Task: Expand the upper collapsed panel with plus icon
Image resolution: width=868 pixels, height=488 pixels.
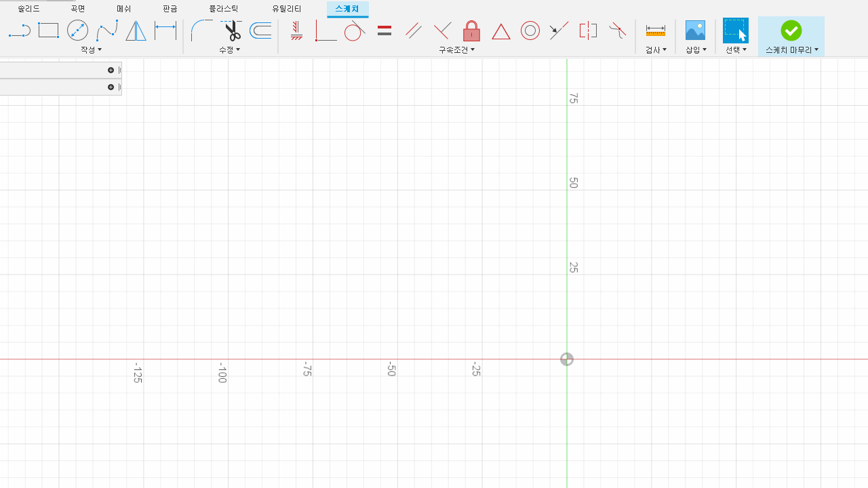Action: (x=111, y=70)
